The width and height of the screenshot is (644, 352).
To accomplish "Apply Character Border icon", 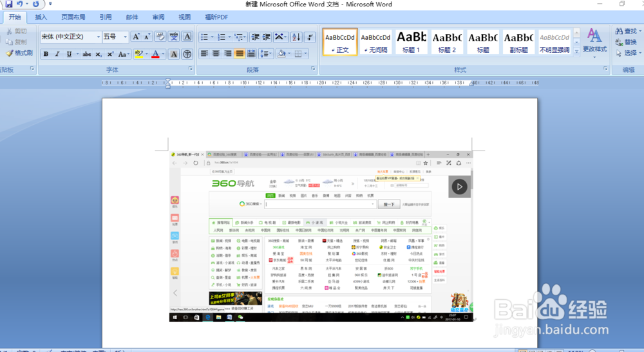I will [x=187, y=37].
